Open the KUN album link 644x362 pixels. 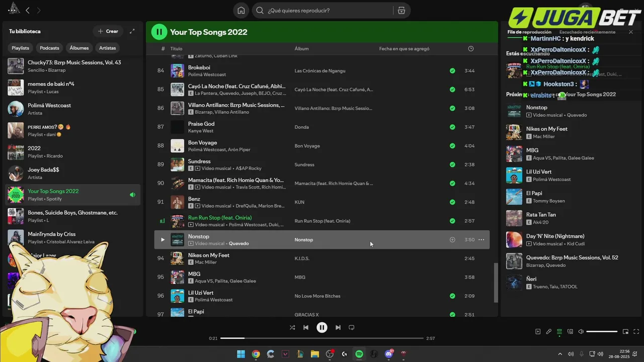[x=299, y=202]
